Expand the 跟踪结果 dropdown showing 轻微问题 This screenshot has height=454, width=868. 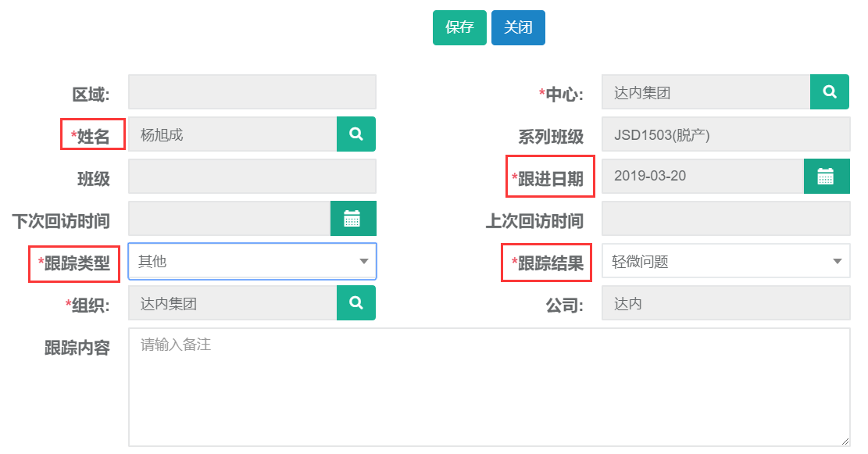pos(725,261)
